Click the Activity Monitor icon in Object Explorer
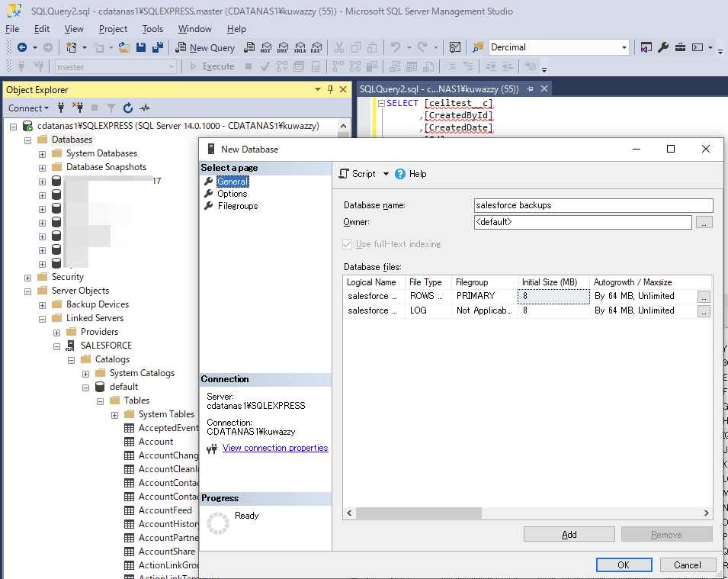The height and width of the screenshot is (579, 728). [x=145, y=108]
